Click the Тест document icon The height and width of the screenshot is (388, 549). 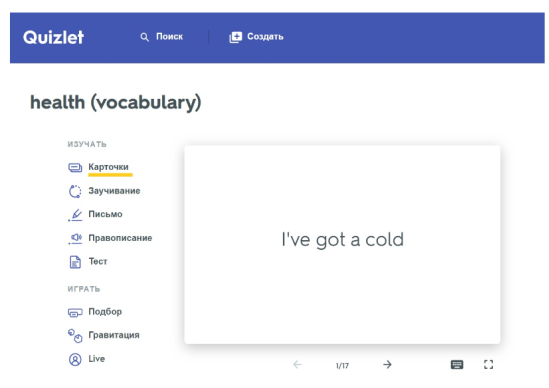pos(75,262)
